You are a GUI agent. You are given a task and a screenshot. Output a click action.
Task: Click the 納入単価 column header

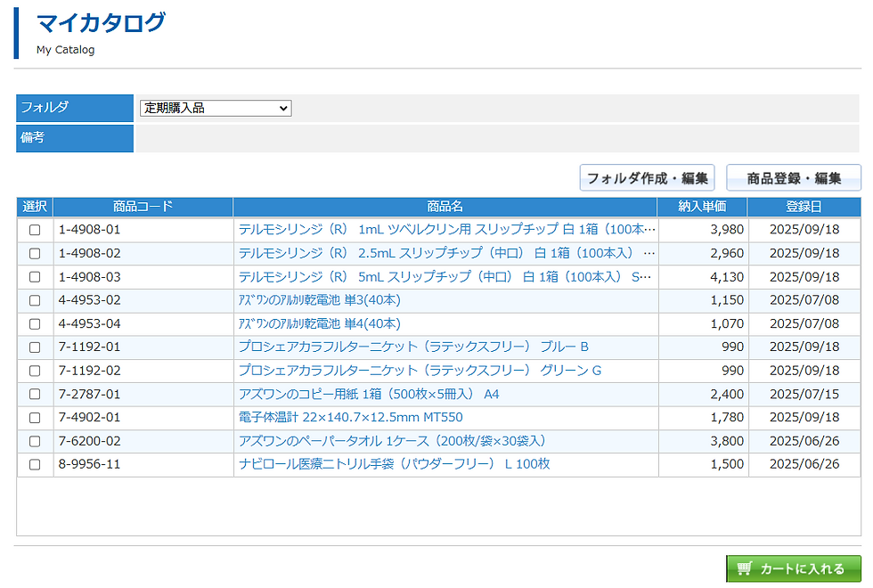tap(702, 207)
